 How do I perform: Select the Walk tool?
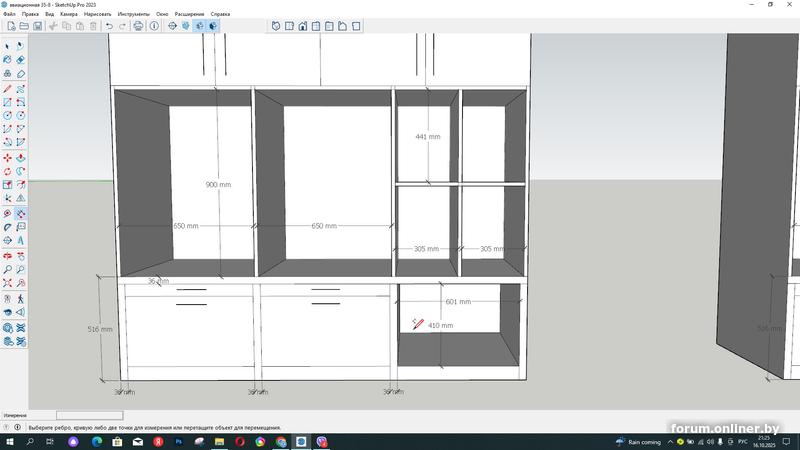tap(20, 298)
